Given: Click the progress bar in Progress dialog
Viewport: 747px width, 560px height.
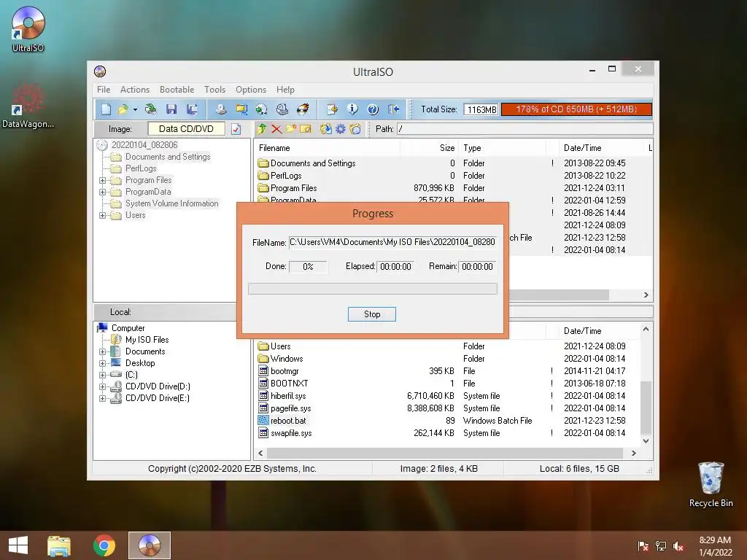Looking at the screenshot, I should (x=373, y=289).
